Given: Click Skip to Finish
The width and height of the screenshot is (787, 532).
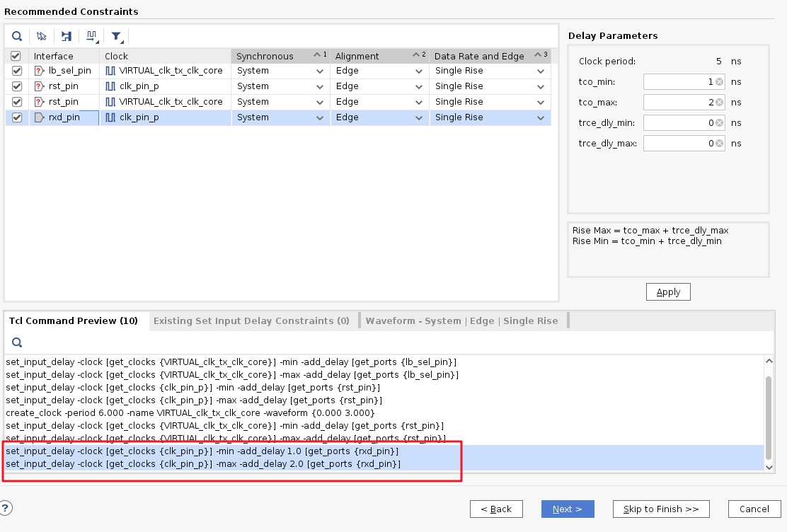Looking at the screenshot, I should pyautogui.click(x=660, y=509).
